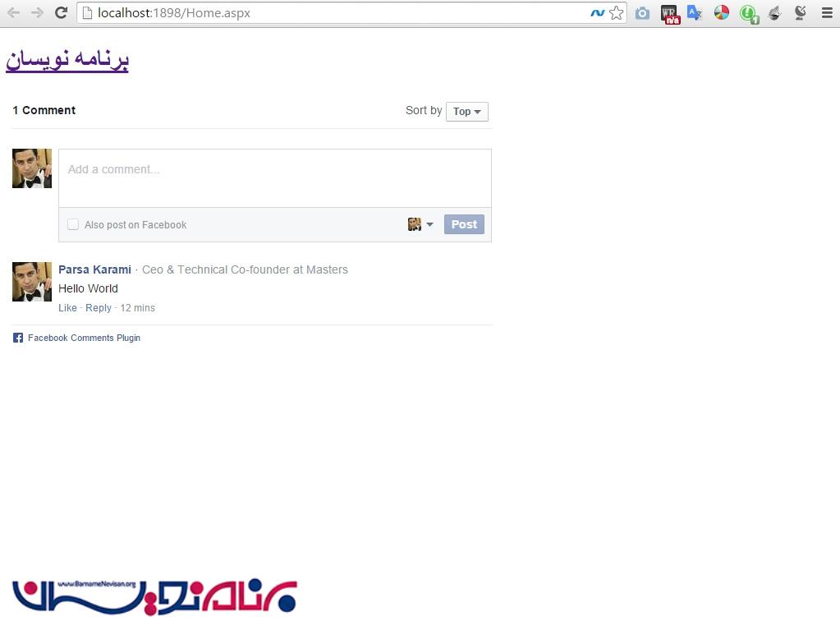Viewport: 840px width, 617px height.
Task: Click the Facebook logo icon in footer
Action: point(18,338)
